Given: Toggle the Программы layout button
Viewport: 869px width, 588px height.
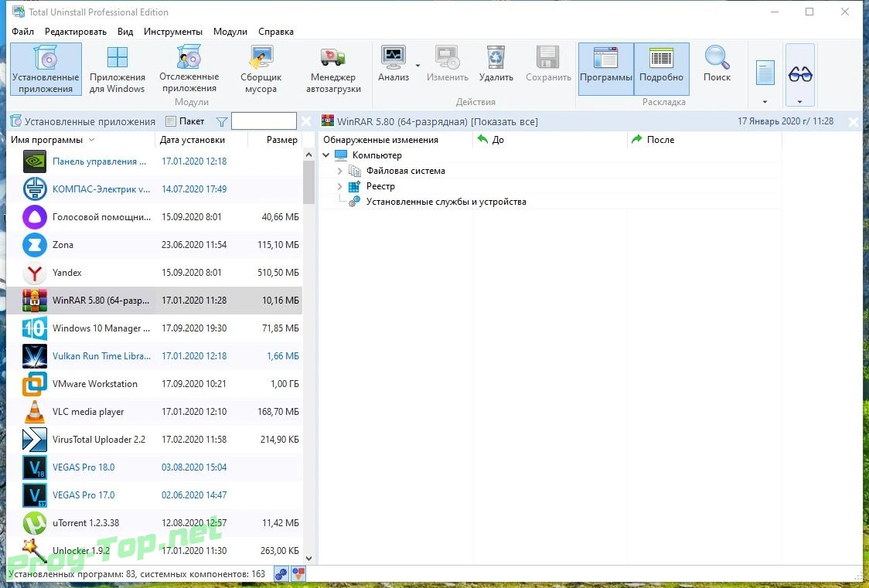Looking at the screenshot, I should [606, 69].
